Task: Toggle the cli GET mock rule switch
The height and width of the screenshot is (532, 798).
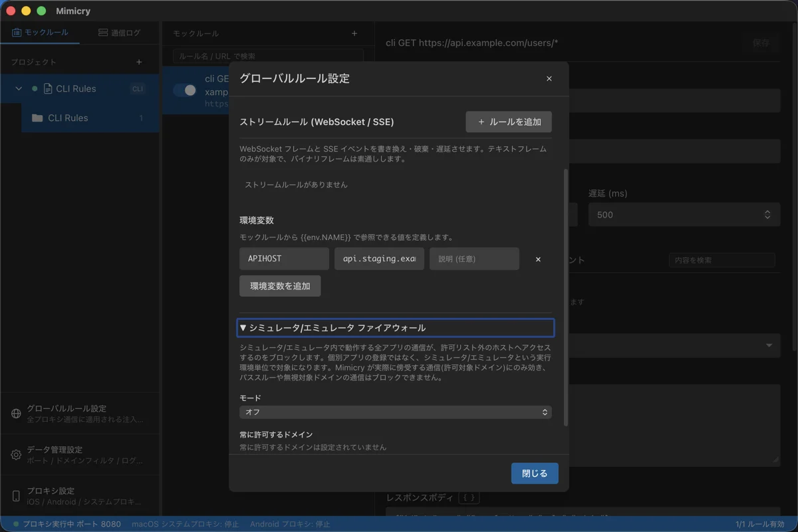Action: (x=184, y=90)
